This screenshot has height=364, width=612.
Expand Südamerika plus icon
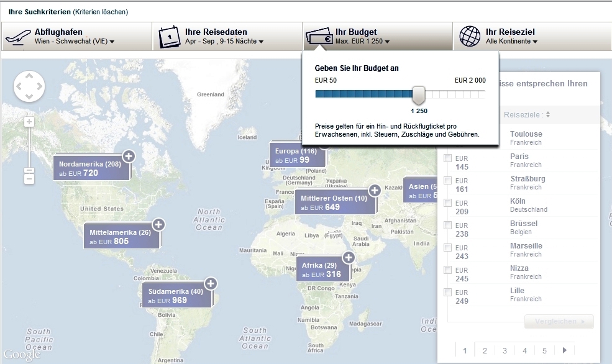point(211,284)
